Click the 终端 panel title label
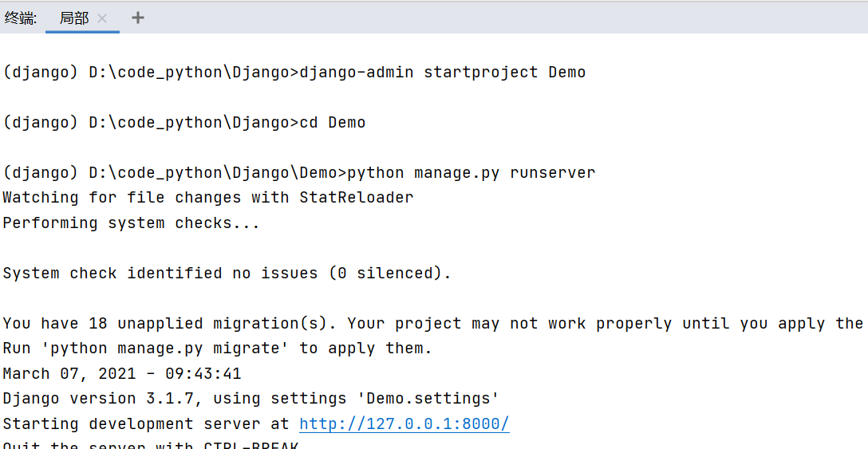868x449 pixels. (x=20, y=18)
